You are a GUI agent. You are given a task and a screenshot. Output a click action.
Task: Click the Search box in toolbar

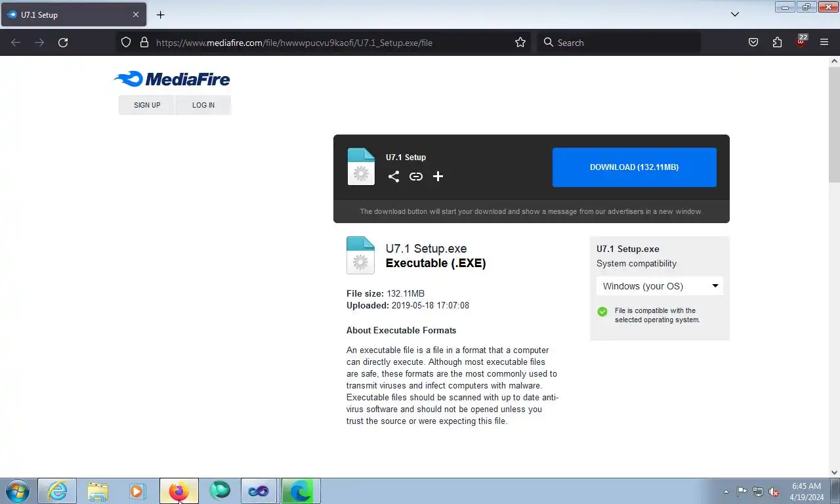point(619,43)
